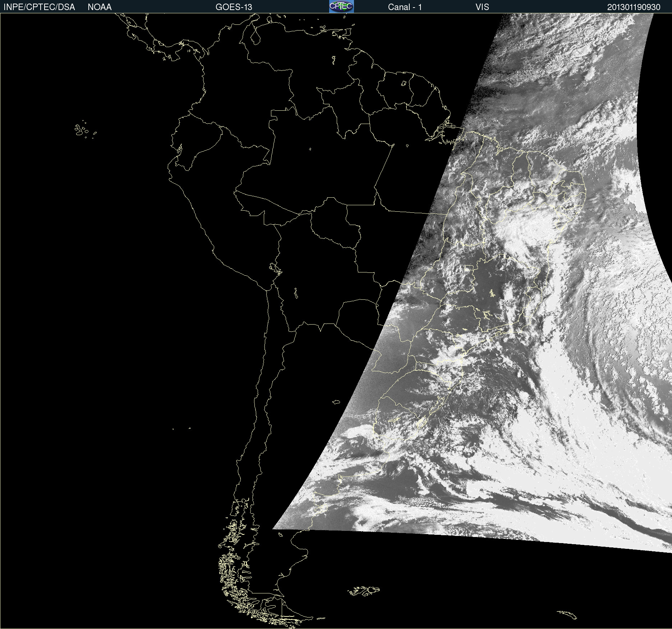Image resolution: width=672 pixels, height=629 pixels.
Task: Click the Canal - 1 channel label
Action: 405,7
